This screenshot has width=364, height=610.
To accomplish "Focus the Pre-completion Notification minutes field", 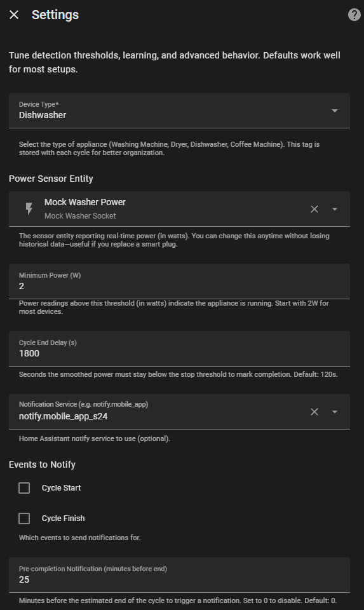I will coord(179,575).
